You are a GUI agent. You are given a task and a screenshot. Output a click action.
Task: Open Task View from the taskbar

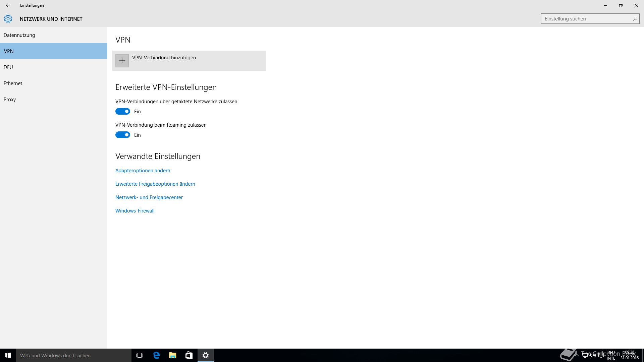click(140, 355)
